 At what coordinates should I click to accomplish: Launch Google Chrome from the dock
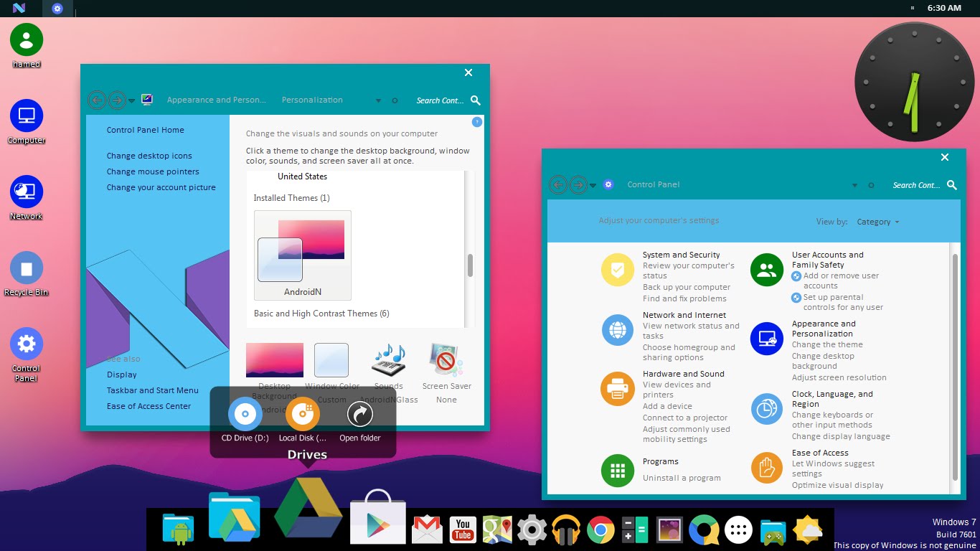[600, 529]
